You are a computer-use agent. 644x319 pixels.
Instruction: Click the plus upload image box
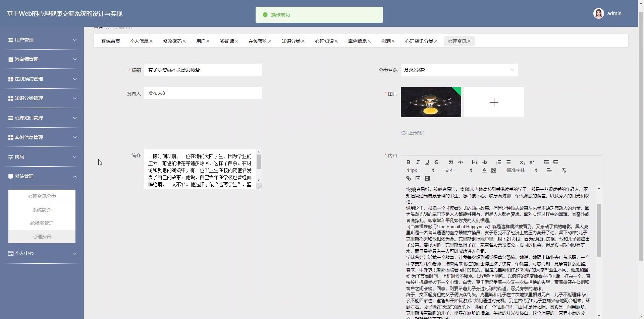click(x=494, y=102)
